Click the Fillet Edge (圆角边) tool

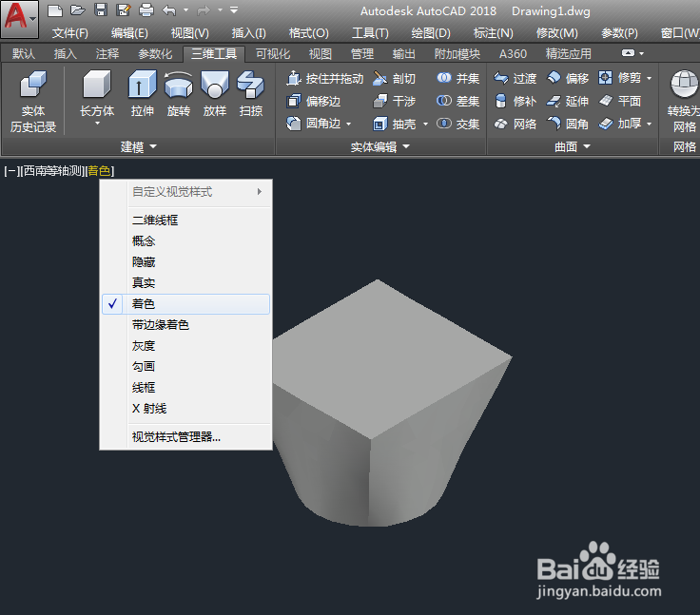tap(313, 124)
